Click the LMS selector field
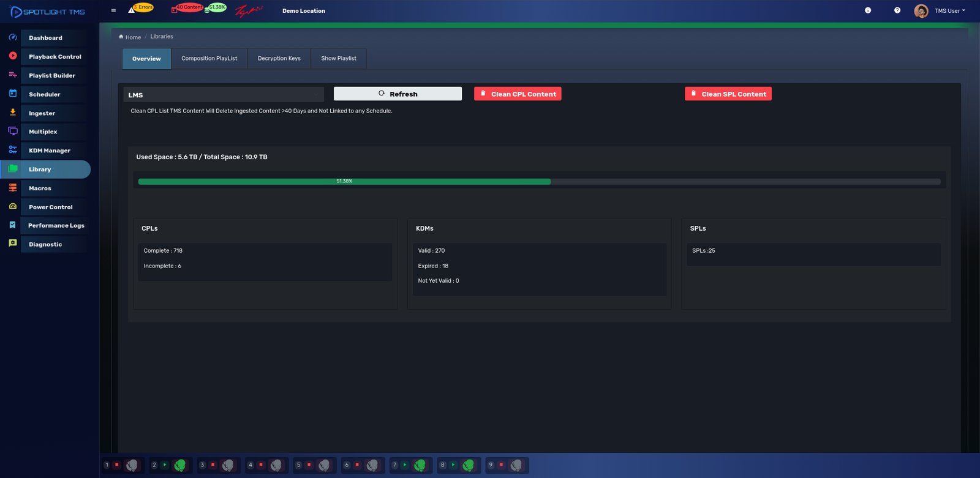This screenshot has width=980, height=478. point(224,95)
